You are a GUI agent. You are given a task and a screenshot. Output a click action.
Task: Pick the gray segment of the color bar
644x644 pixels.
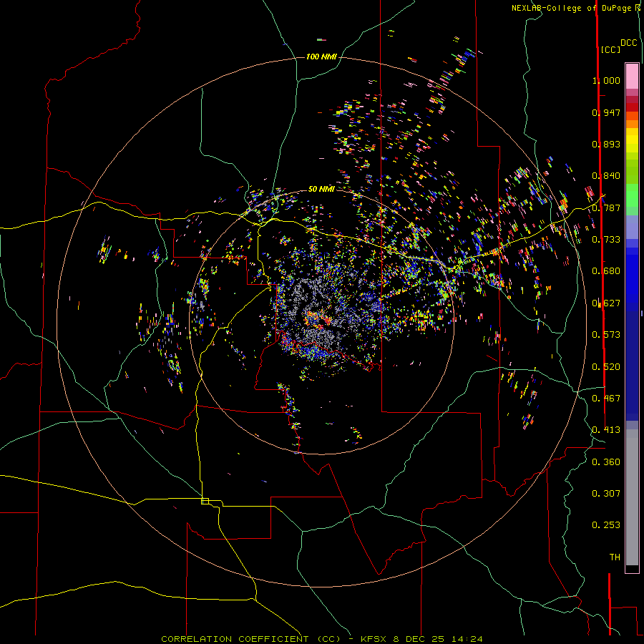632,497
